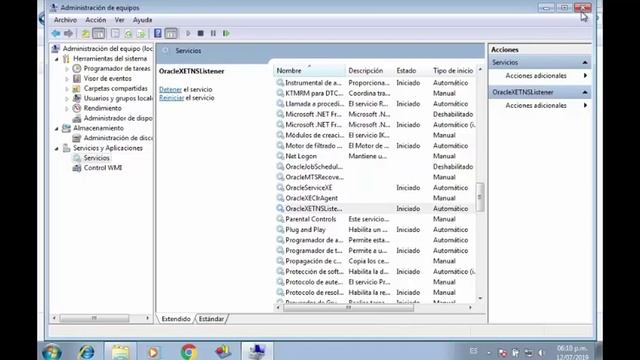Viewport: 640px width, 360px height.
Task: Collapse the Servicios actions section
Action: [584, 62]
